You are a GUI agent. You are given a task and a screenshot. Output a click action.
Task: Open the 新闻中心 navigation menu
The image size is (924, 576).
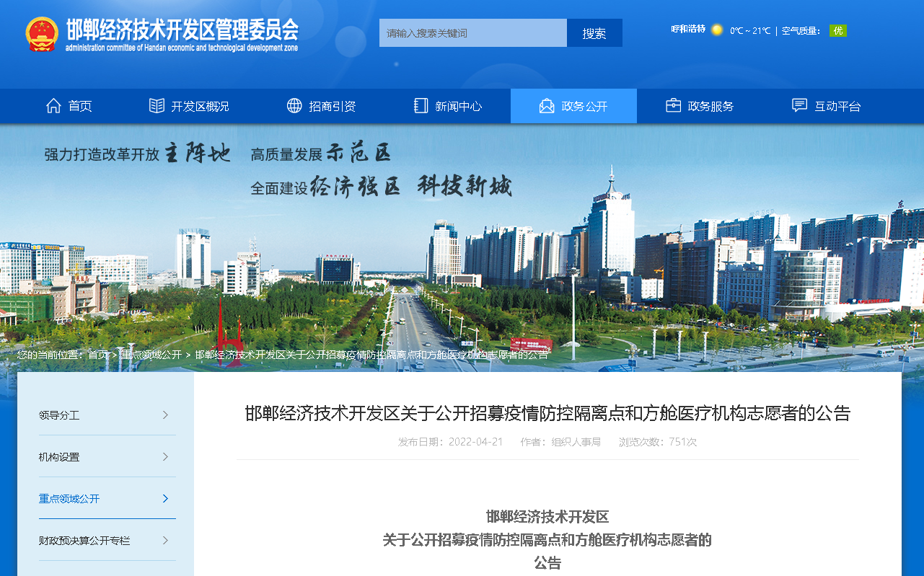pos(458,107)
